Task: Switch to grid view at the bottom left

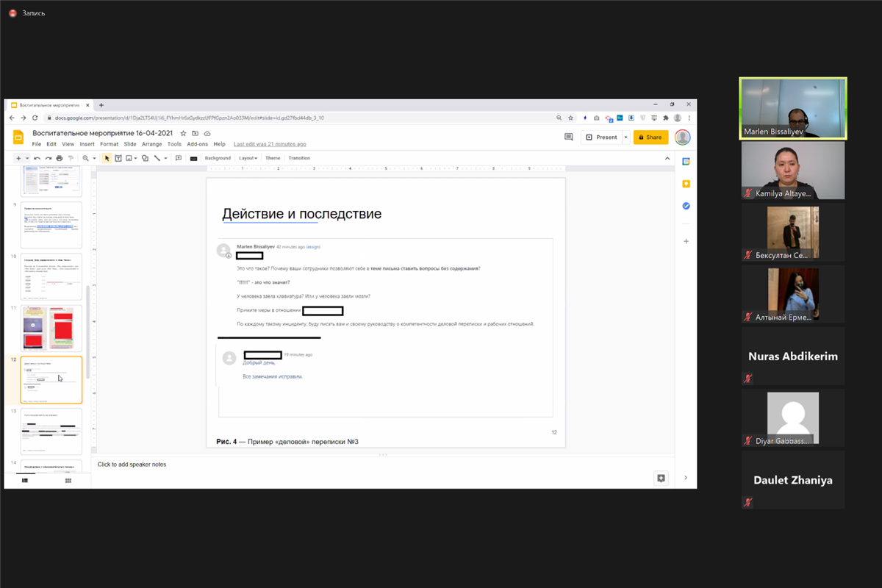Action: pos(68,481)
